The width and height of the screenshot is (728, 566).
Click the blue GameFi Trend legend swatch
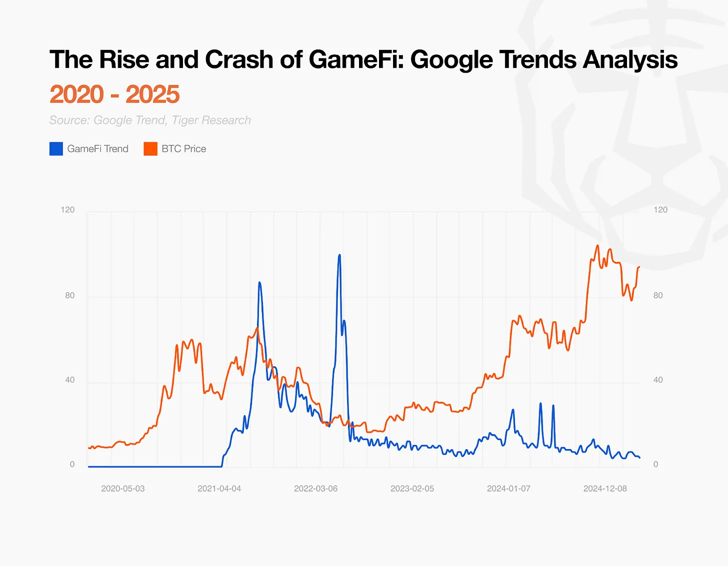click(x=56, y=149)
